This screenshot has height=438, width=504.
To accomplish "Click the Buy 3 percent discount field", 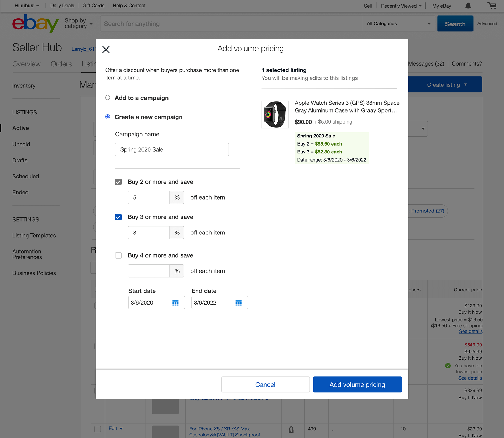I will [149, 233].
